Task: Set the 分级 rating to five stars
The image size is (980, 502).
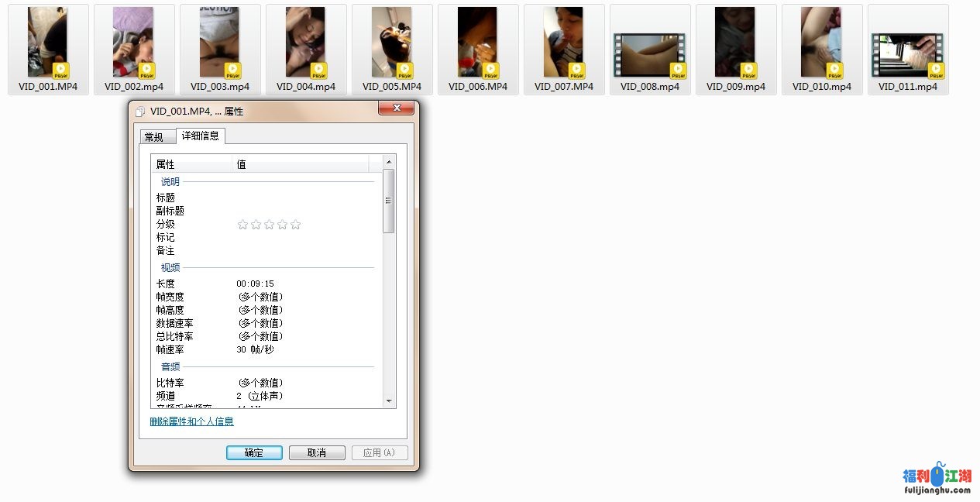Action: pos(295,225)
